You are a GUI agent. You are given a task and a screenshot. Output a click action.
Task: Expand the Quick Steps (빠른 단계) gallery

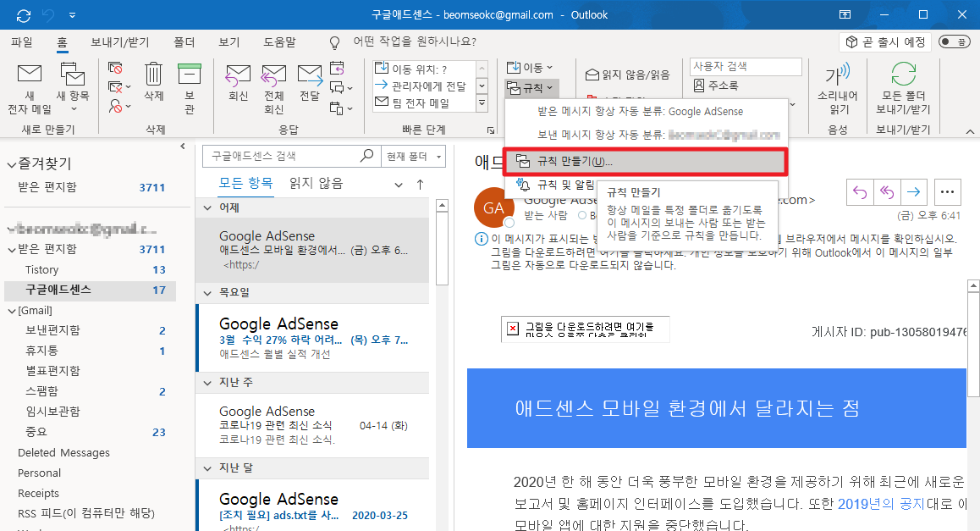coord(482,102)
